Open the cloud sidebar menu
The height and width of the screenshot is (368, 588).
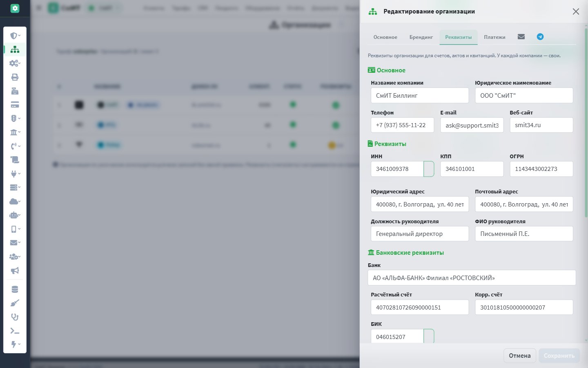tap(15, 202)
